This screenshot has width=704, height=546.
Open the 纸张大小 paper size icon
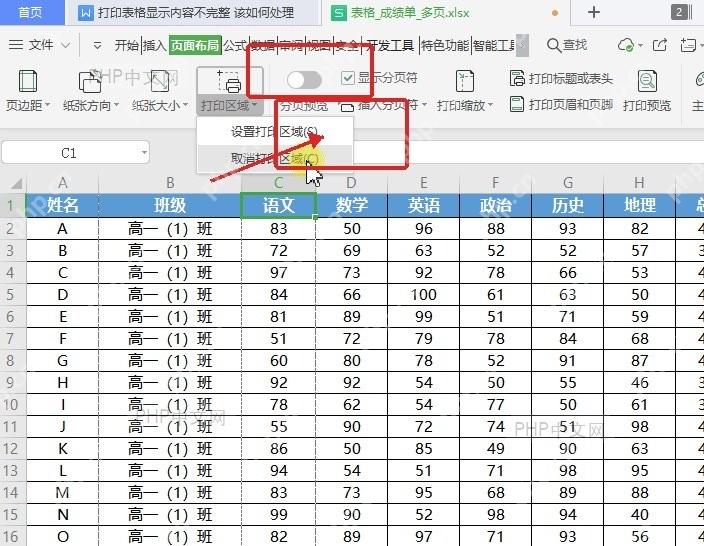[x=159, y=81]
